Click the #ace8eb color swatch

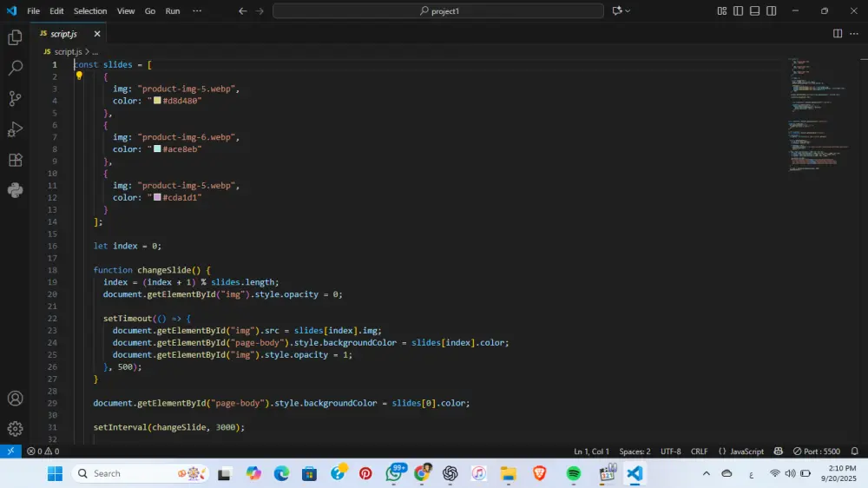(157, 149)
